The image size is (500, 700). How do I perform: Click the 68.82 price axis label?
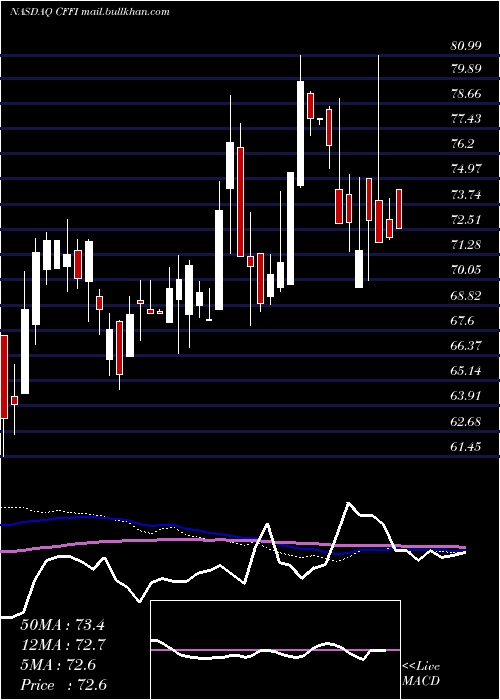point(466,296)
